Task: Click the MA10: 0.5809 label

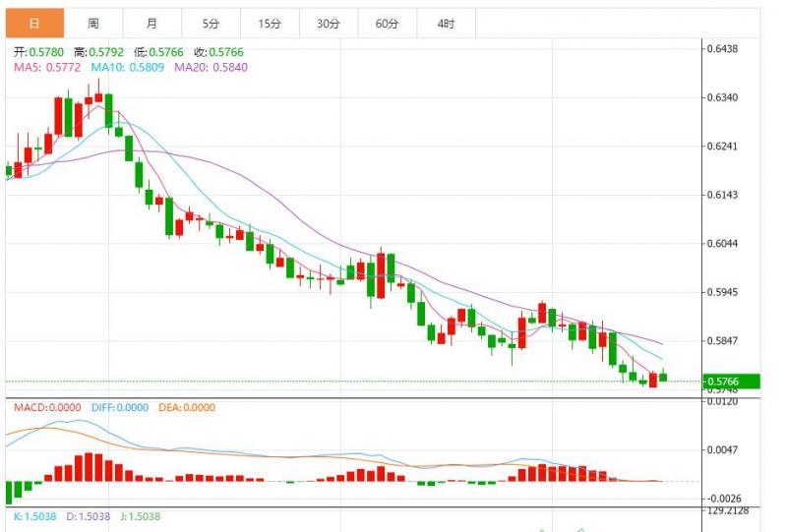Action: (128, 67)
